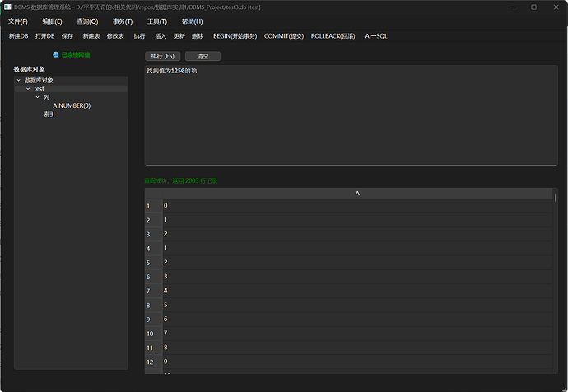Click cell value 5 in row 8
Viewport: 568px width, 392px height.
coord(357,305)
